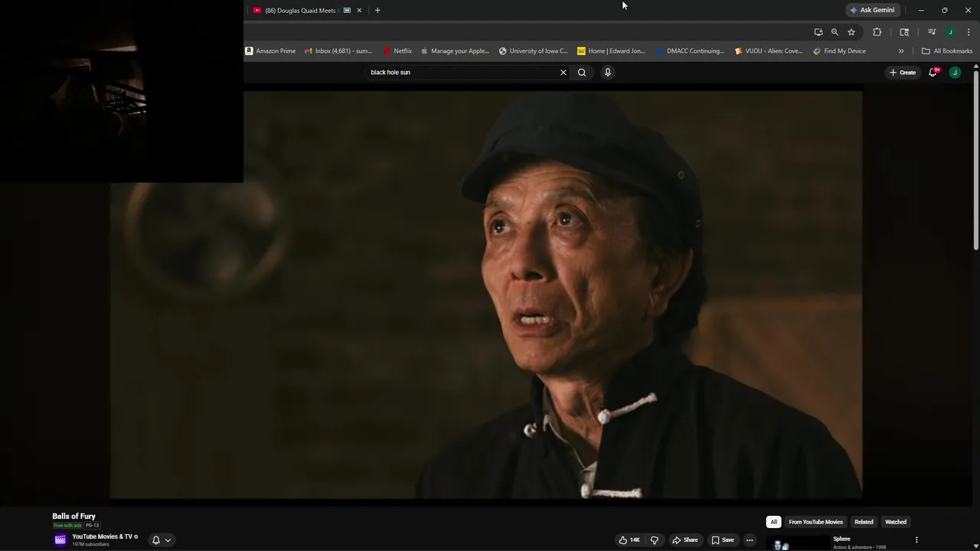Like the video with 14K thumbs up
The width and height of the screenshot is (980, 551).
point(629,540)
